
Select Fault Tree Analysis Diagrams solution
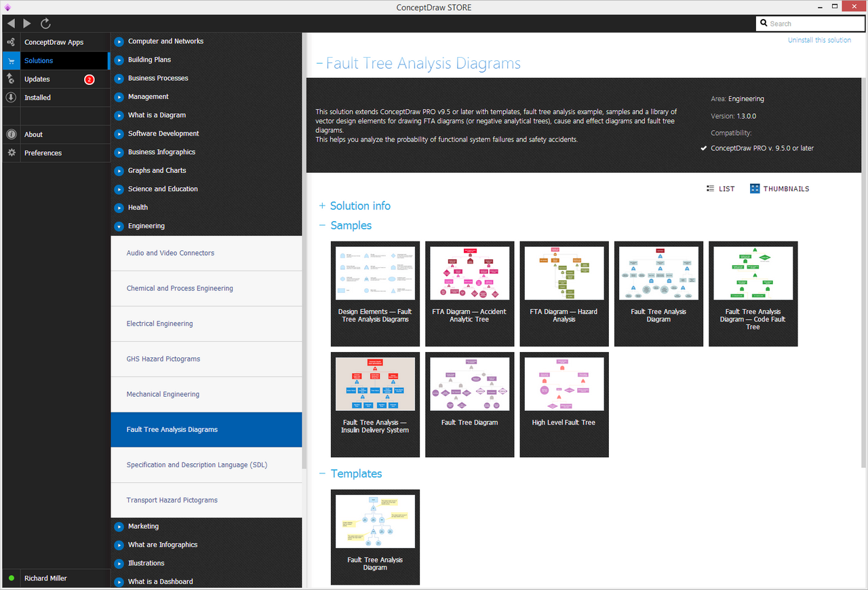coord(206,429)
